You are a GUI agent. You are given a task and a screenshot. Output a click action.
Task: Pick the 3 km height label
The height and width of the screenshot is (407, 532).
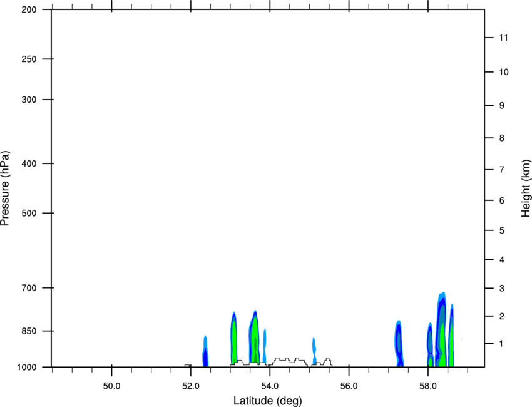[502, 288]
